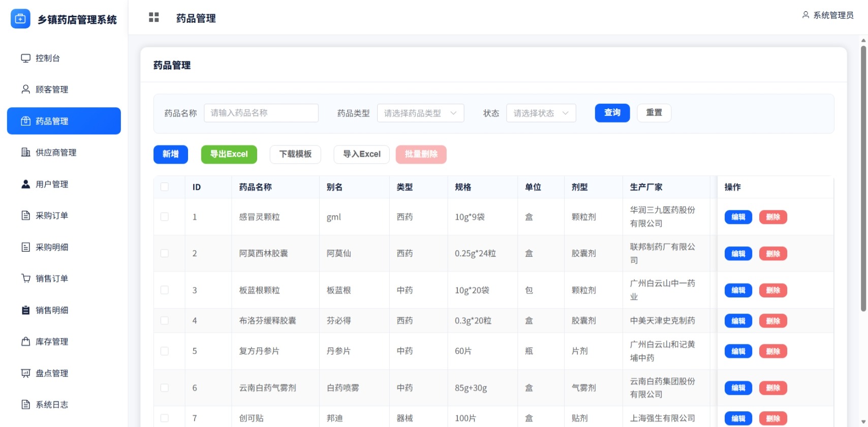Edit the 布洛芬缓释胶囊 record
The width and height of the screenshot is (868, 427).
click(738, 321)
